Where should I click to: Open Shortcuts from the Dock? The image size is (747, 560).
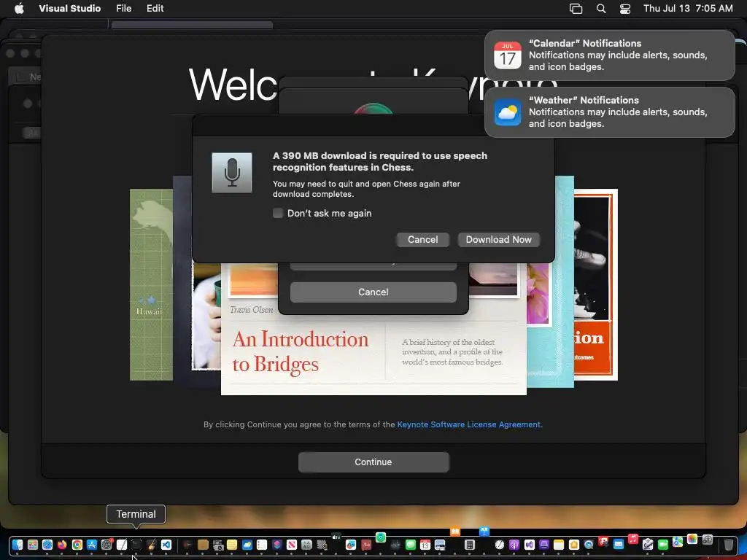pos(276,545)
